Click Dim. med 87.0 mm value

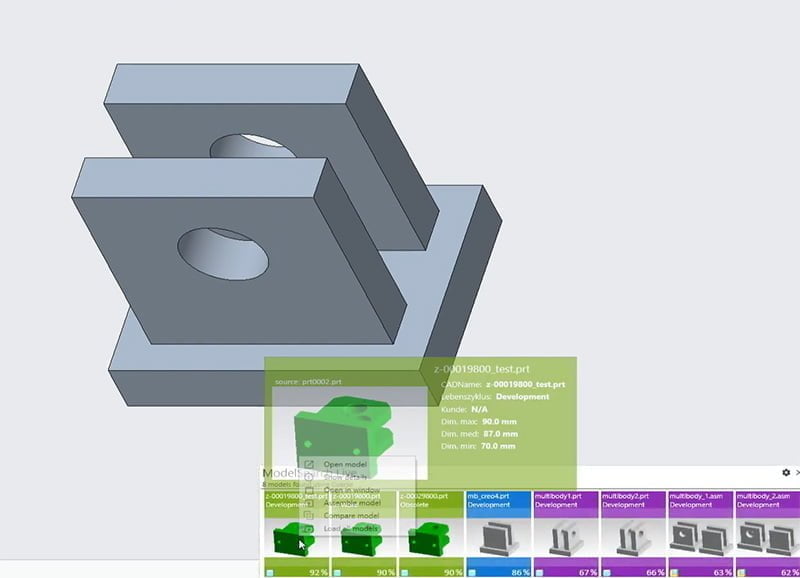pos(501,434)
